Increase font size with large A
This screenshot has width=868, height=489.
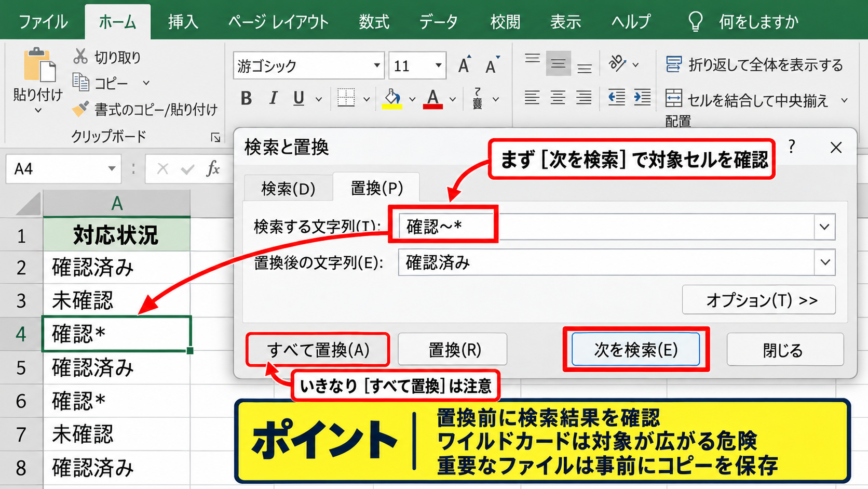(465, 65)
